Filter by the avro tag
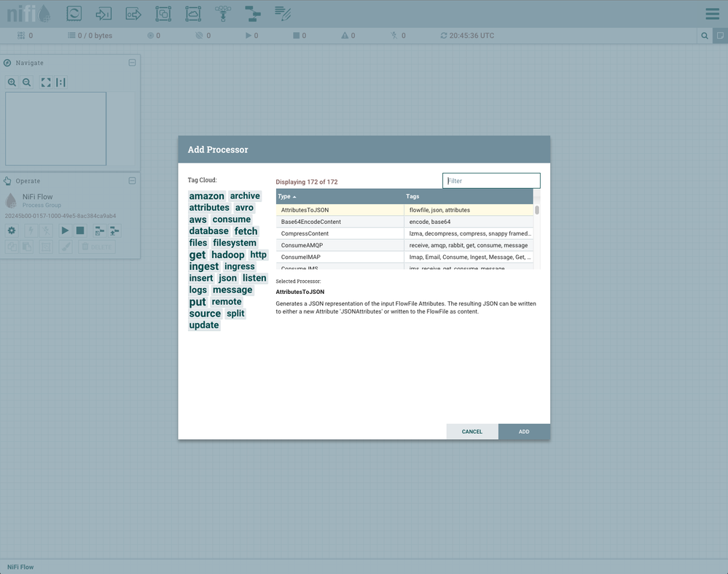 [244, 207]
